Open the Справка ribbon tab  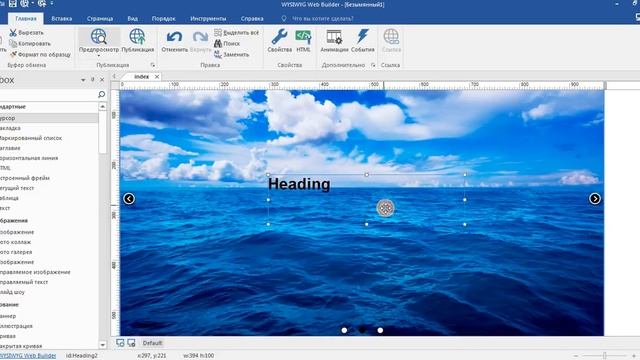(x=252, y=18)
